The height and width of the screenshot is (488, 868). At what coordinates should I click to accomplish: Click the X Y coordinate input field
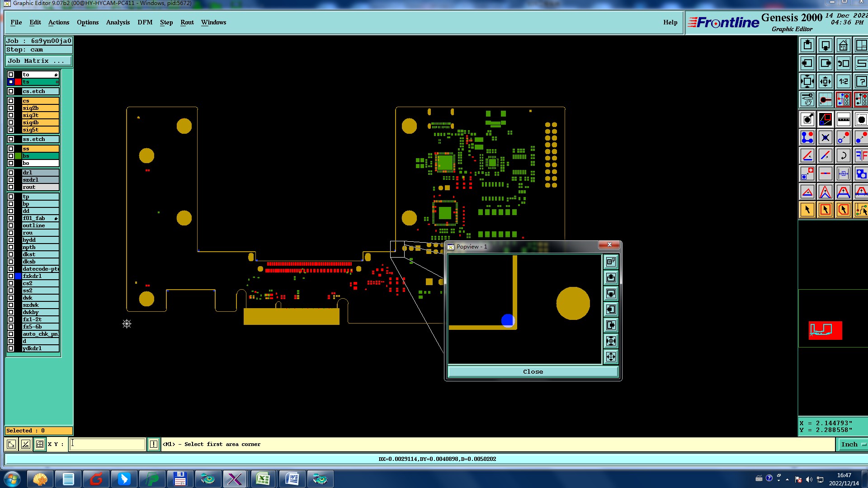108,444
